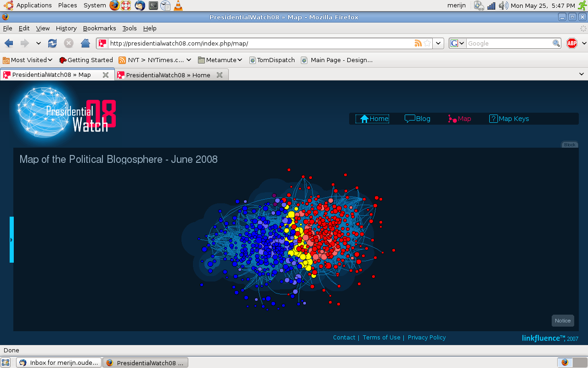588x368 pixels.
Task: Expand the left cyan sidebar handle
Action: click(x=11, y=240)
